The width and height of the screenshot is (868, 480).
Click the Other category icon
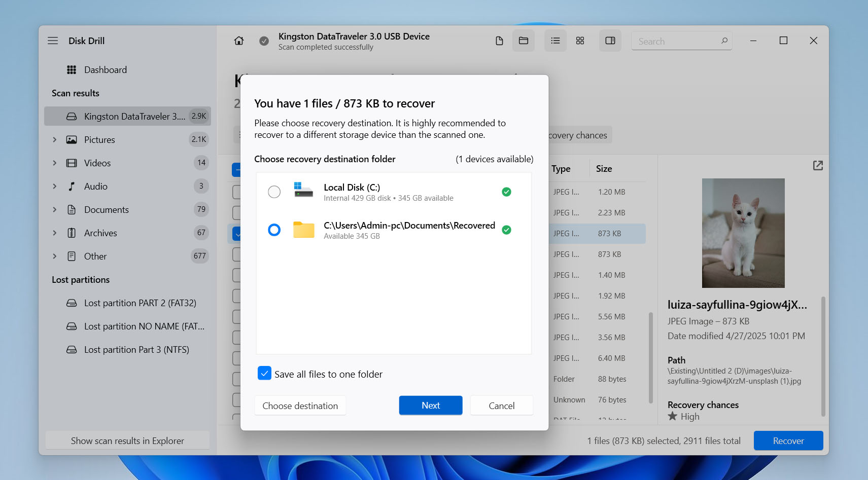coord(72,256)
